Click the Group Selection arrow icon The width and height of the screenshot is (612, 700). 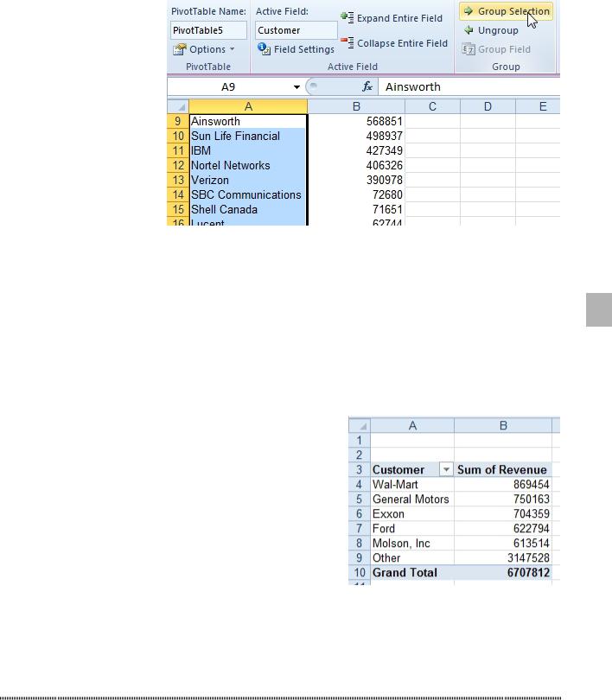click(469, 11)
